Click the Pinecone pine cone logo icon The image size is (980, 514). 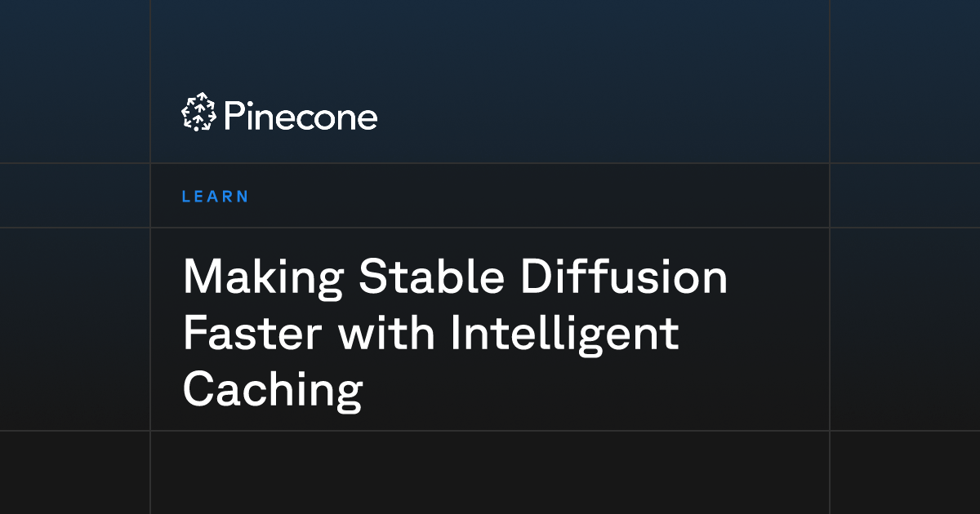(198, 113)
